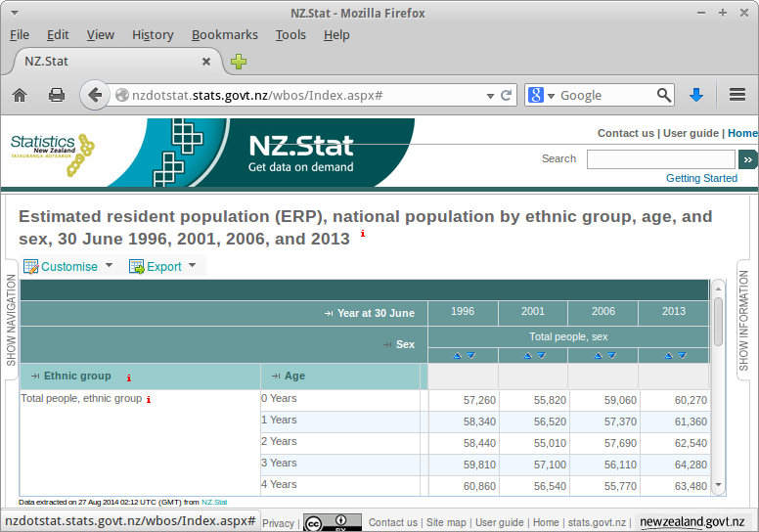Click the NZ.Stat search go button

click(x=748, y=159)
